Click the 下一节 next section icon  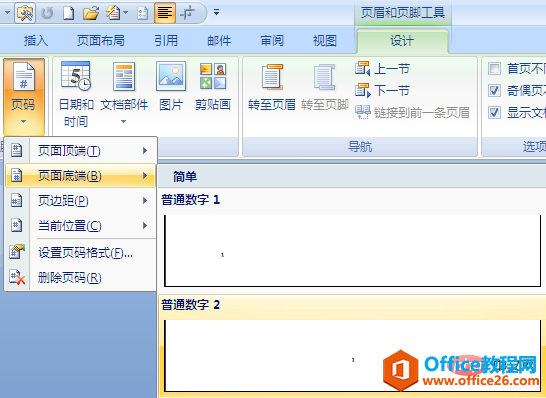362,90
